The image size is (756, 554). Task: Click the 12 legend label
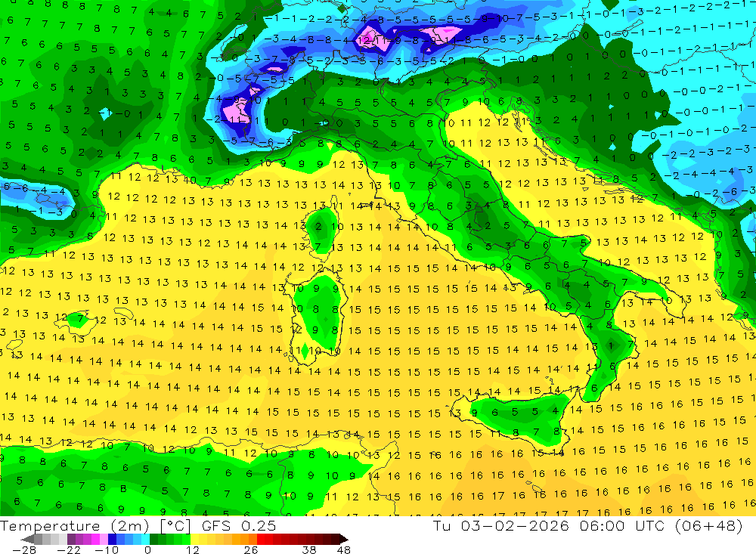(x=193, y=550)
